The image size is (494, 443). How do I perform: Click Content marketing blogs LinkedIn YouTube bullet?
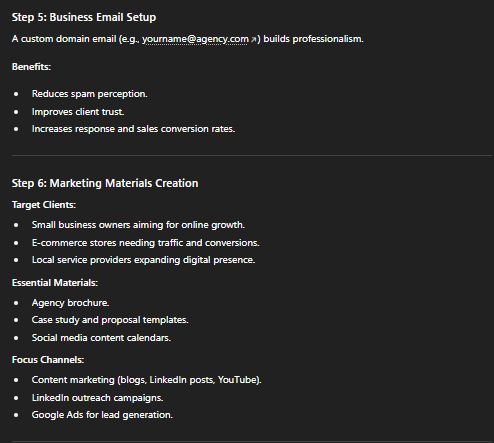[146, 380]
